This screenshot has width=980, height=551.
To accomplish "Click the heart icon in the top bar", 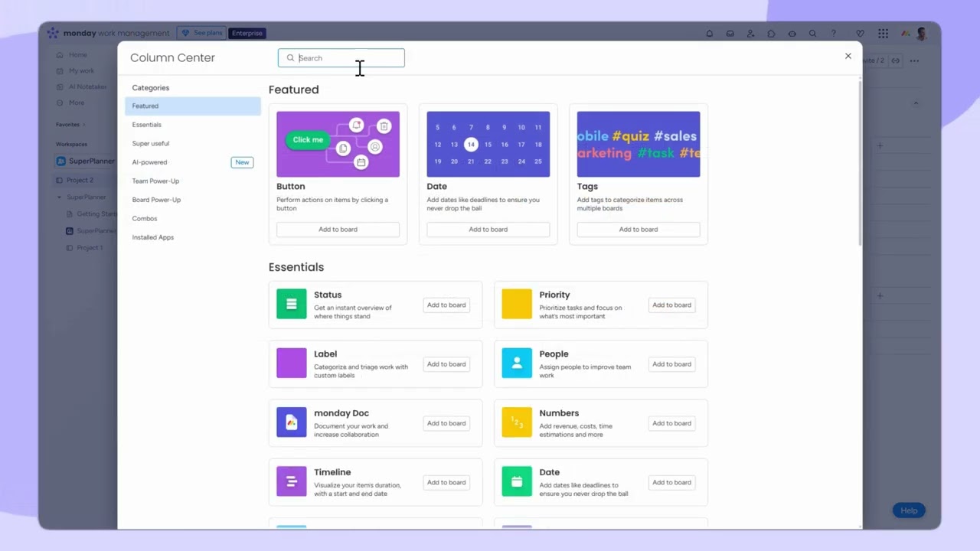I will point(860,34).
